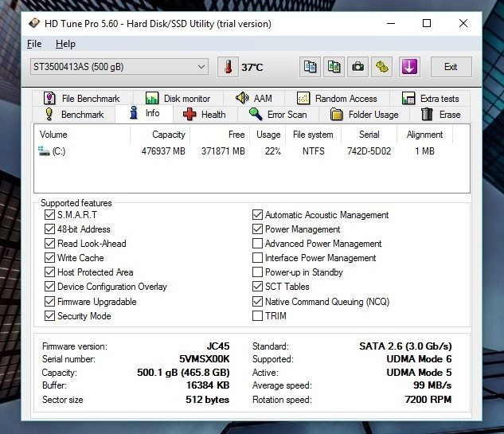Toggle the Write Cache checkbox

49,258
